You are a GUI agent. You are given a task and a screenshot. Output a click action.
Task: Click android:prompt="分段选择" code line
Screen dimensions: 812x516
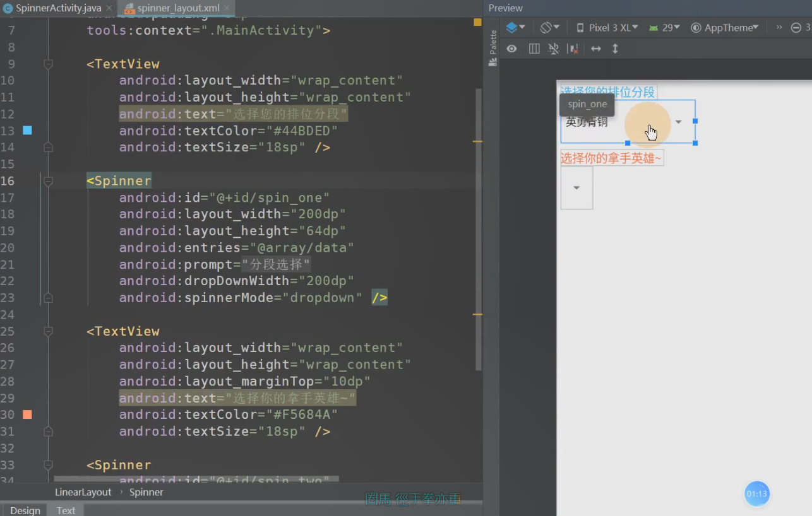coord(215,264)
